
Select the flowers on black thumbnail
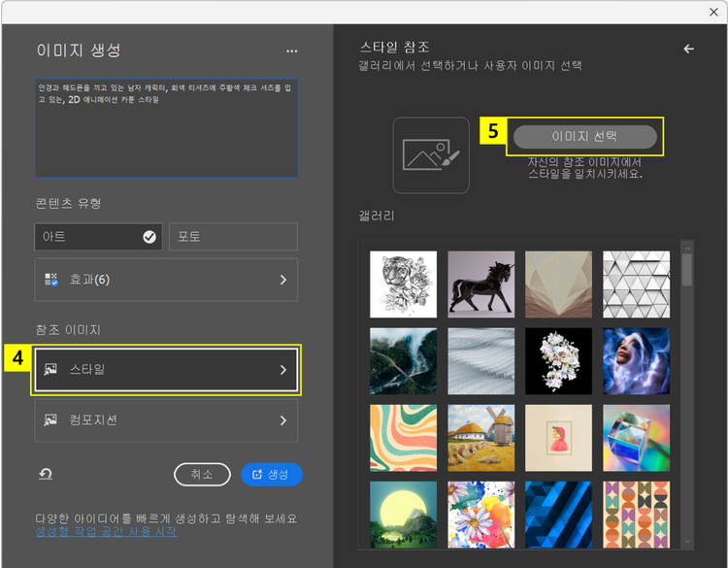[558, 361]
